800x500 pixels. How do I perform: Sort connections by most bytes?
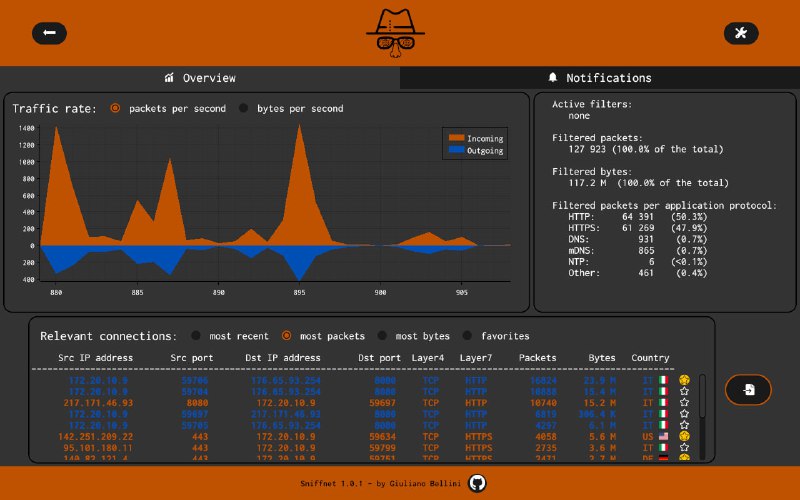[x=382, y=336]
